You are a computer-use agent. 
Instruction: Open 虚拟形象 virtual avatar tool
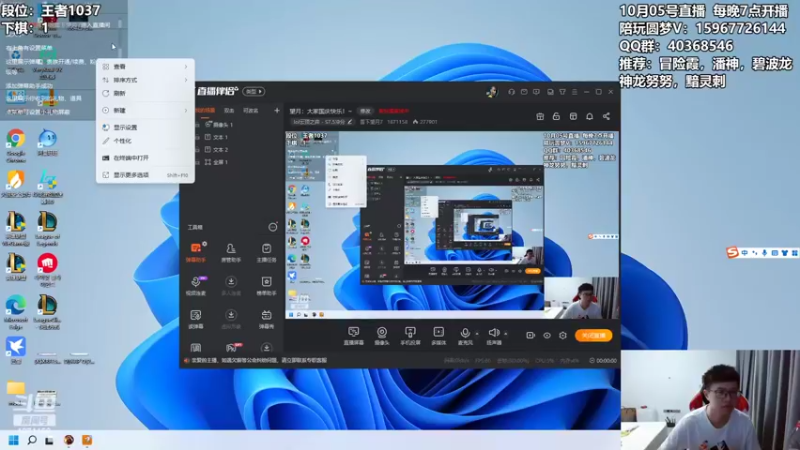coord(231,319)
